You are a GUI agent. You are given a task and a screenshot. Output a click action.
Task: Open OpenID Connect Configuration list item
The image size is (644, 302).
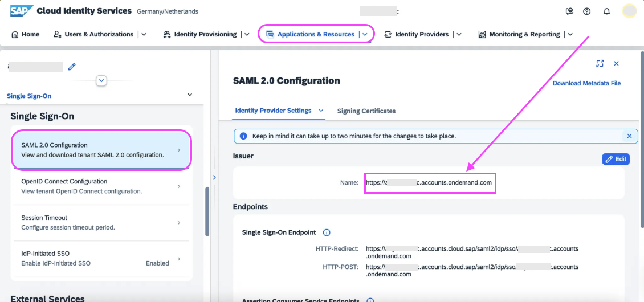coord(101,186)
